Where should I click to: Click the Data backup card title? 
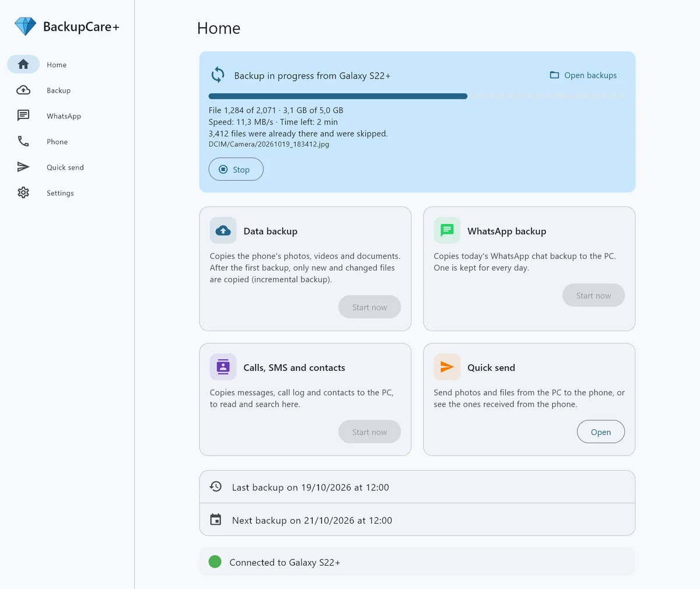click(271, 231)
